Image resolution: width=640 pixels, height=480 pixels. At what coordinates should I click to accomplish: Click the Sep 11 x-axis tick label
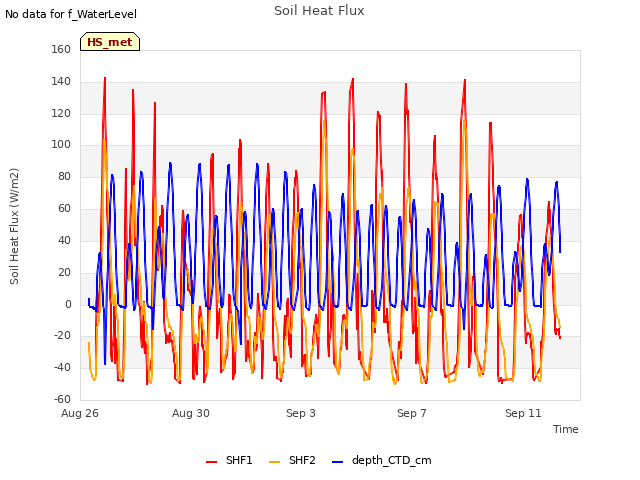[x=523, y=413]
